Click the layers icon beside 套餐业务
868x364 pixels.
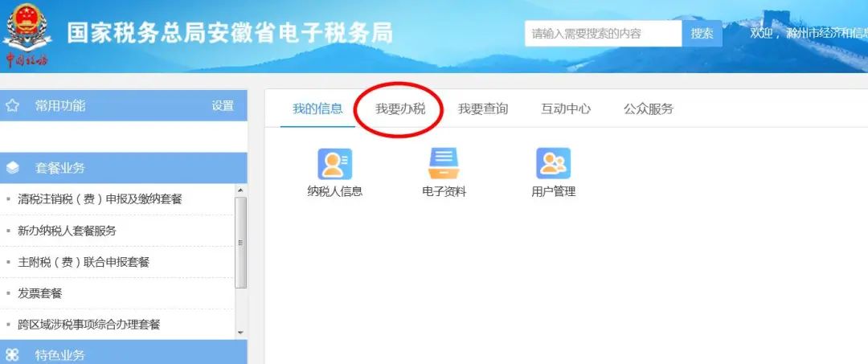click(12, 168)
